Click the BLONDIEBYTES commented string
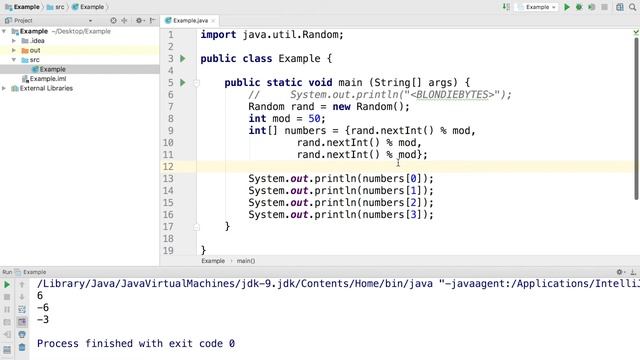Screen dimensions: 640x360 [452, 95]
